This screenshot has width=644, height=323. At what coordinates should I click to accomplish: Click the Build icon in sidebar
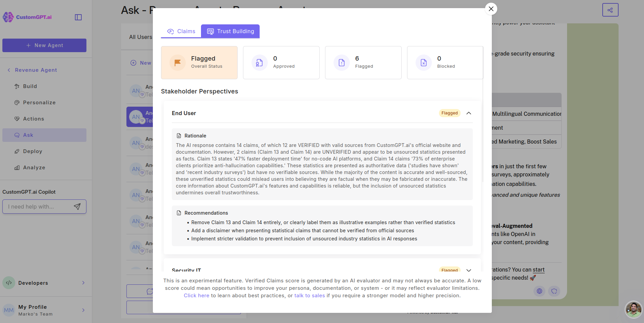17,86
